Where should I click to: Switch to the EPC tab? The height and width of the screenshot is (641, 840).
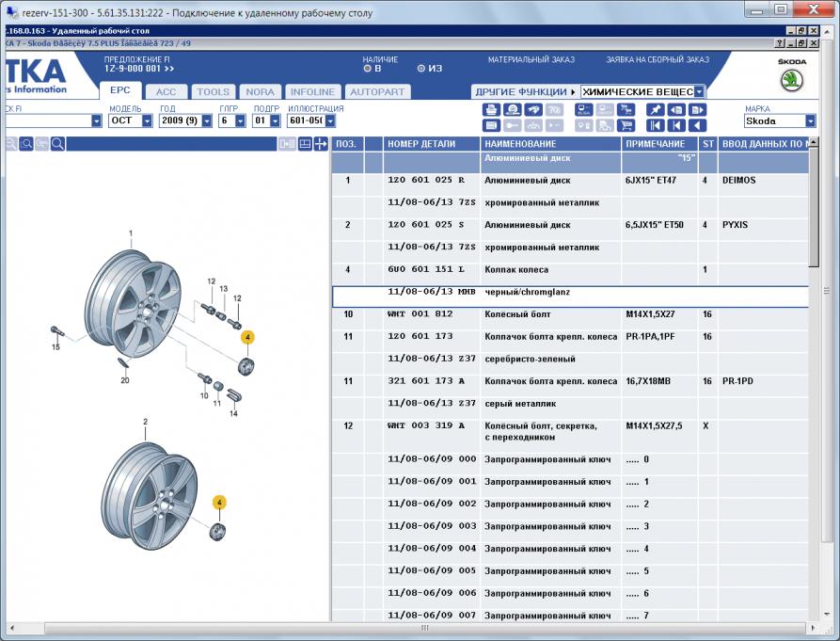pos(120,90)
